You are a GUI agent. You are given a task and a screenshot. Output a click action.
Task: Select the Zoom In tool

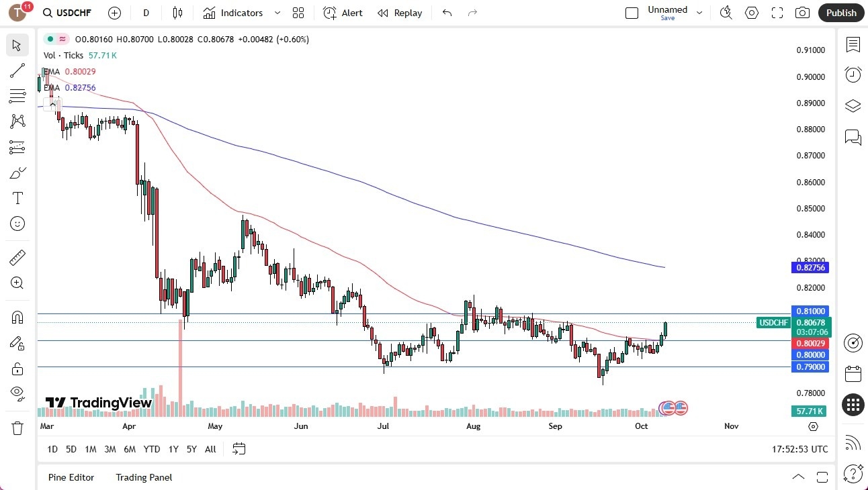click(x=17, y=283)
